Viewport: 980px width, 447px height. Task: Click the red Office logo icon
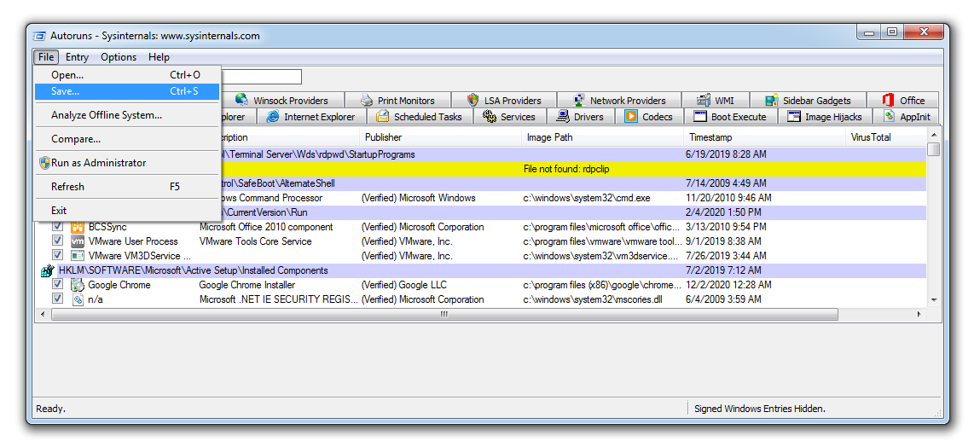pos(888,100)
